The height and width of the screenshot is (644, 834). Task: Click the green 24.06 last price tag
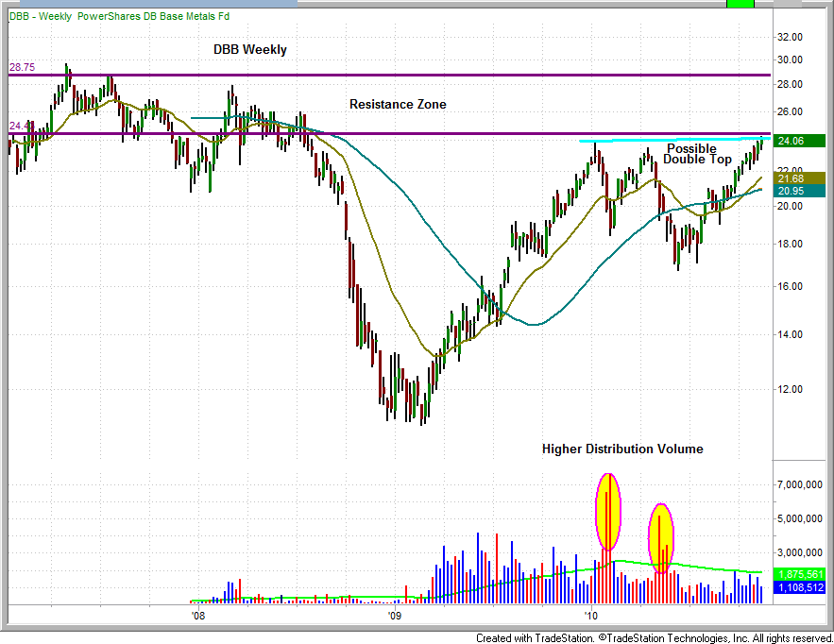[x=799, y=141]
